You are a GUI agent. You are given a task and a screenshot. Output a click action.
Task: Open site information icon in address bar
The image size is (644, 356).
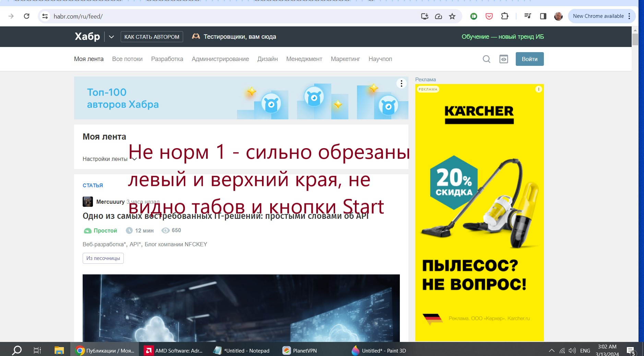click(45, 16)
